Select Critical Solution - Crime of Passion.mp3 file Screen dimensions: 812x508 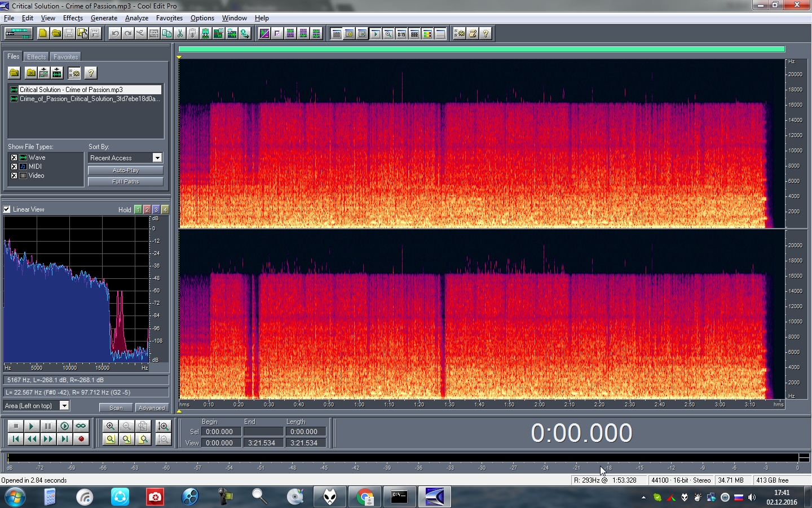(86, 90)
